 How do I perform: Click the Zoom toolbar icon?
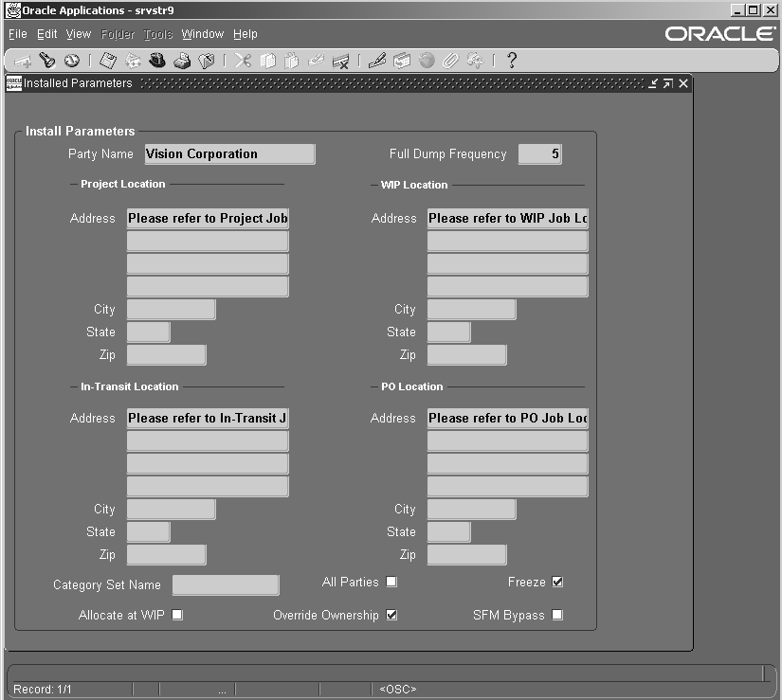click(402, 61)
